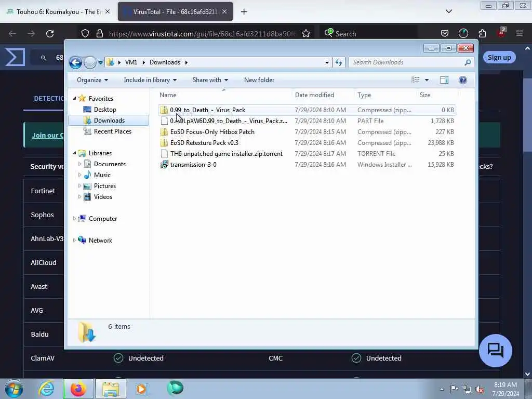This screenshot has width=532, height=399.
Task: Click the Firefox Search box
Action: [368, 34]
